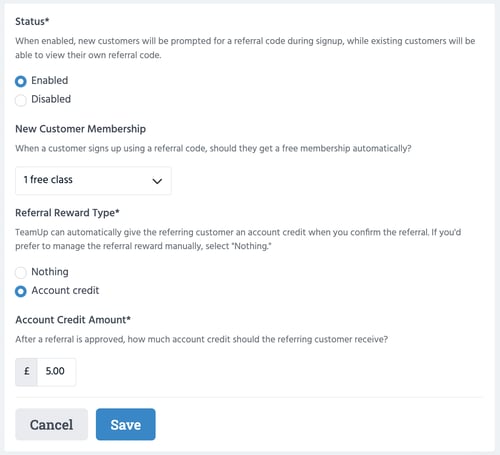Open the 1 free class dropdown
This screenshot has height=455, width=500.
(x=93, y=181)
